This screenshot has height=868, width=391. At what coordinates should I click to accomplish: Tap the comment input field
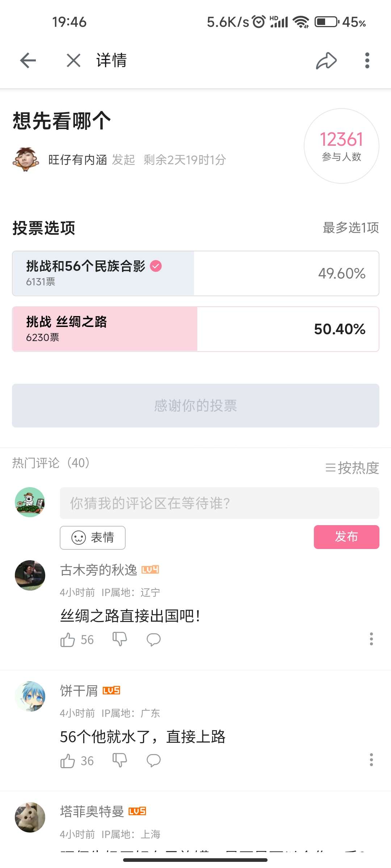(219, 503)
